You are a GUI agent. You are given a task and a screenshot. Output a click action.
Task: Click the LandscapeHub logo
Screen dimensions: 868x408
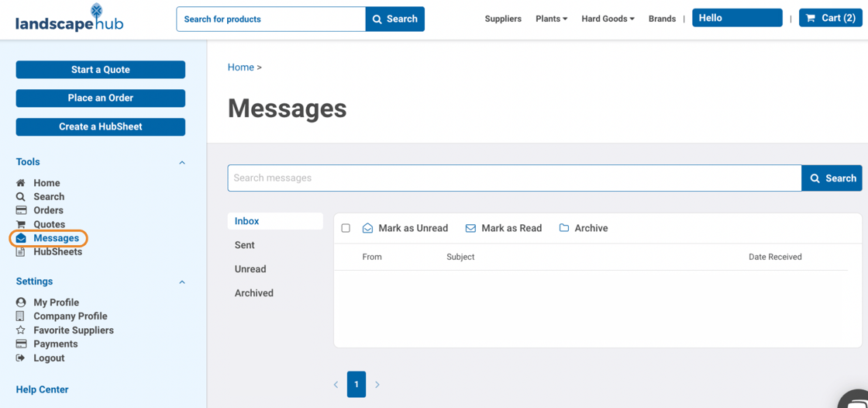click(x=69, y=19)
